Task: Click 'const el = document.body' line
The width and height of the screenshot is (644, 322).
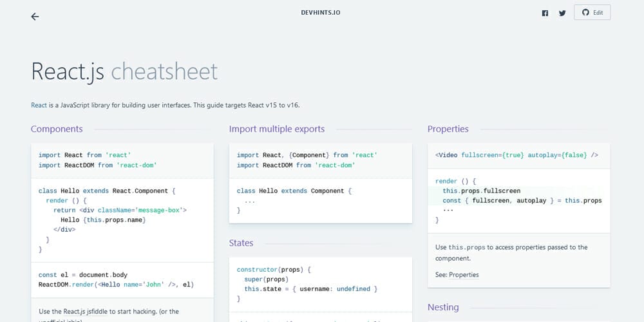Action: [83, 275]
